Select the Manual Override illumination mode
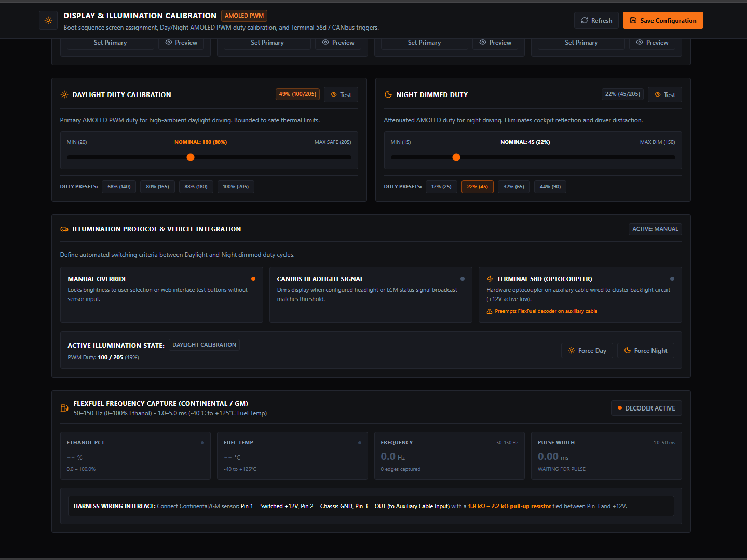Viewport: 747px width, 560px height. 161,295
